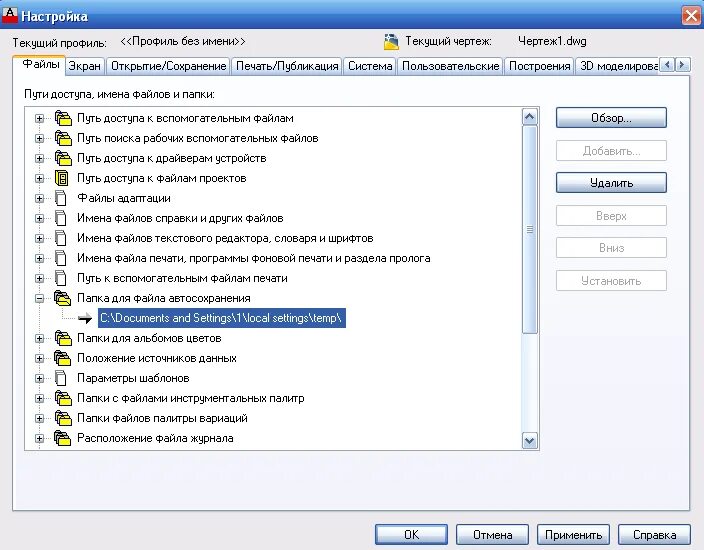Click the vertical scrollbar thumb of the tree
Screen dimensions: 704x550
(x=530, y=229)
